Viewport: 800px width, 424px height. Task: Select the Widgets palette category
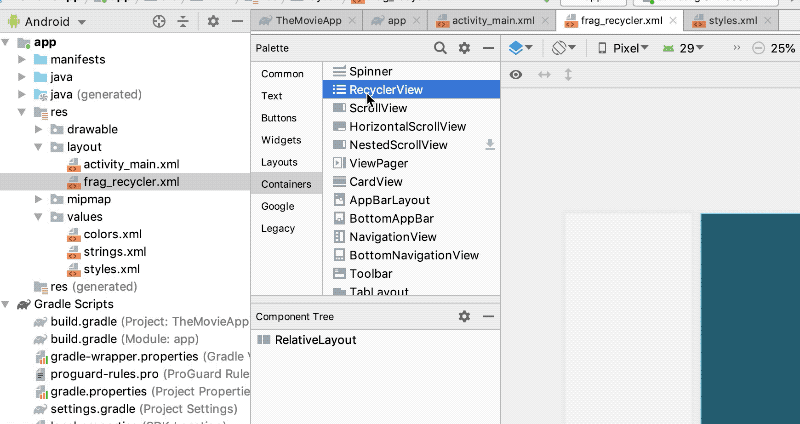(x=281, y=140)
